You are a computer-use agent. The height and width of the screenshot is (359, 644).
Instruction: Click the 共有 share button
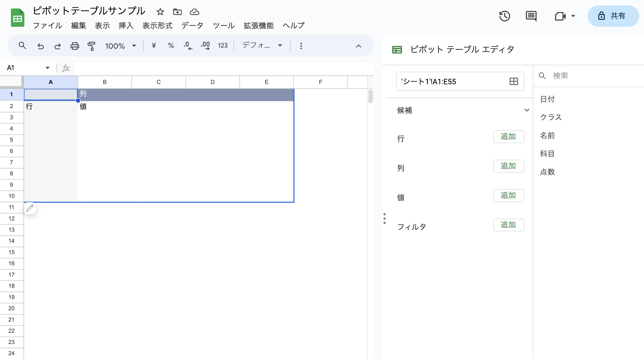[x=613, y=16]
